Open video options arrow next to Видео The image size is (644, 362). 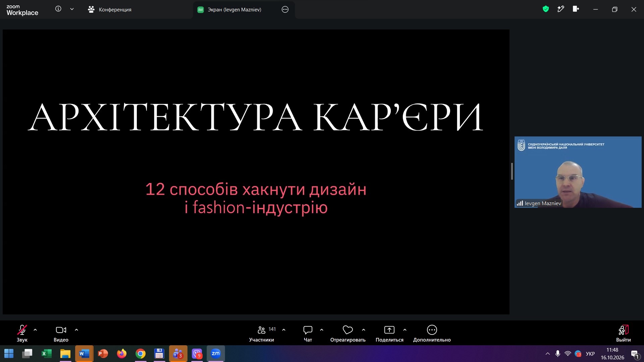[x=76, y=330]
